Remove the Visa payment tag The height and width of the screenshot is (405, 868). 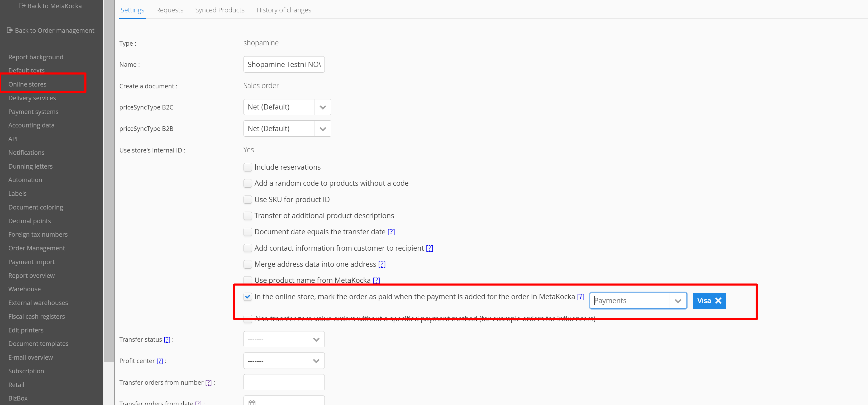pos(718,301)
